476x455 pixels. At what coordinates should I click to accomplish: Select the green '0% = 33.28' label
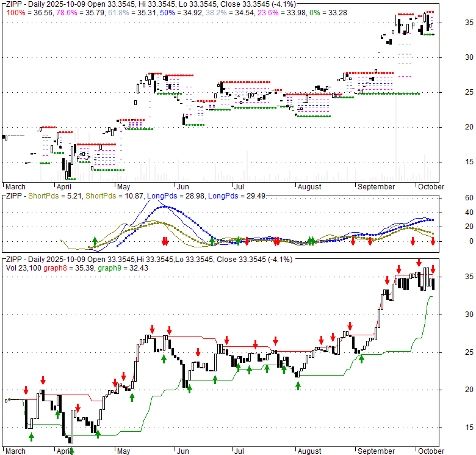tap(328, 13)
